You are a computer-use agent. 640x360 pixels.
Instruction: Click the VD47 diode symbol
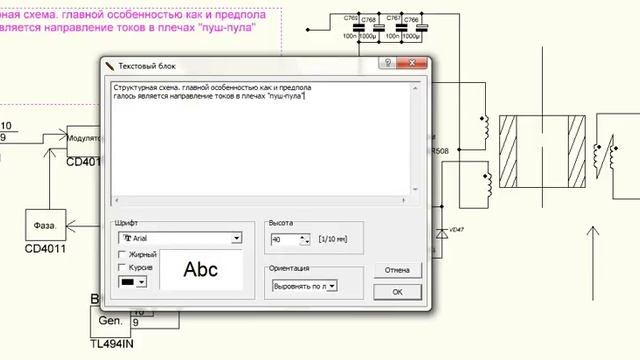coord(442,234)
